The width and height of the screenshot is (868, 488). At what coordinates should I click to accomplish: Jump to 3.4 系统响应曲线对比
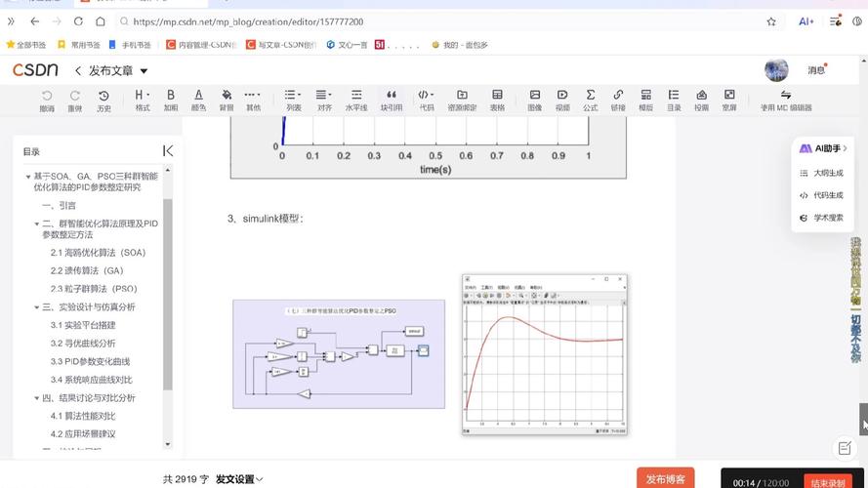(92, 380)
